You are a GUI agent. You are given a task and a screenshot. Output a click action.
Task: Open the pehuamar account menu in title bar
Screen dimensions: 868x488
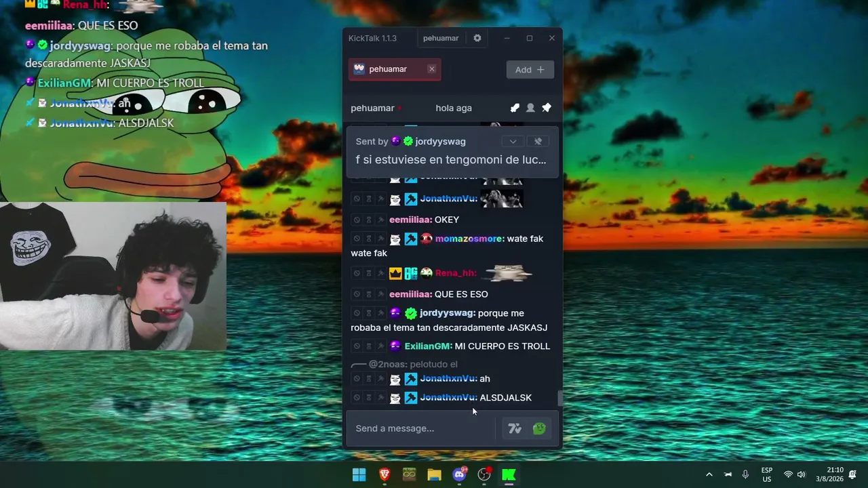[441, 38]
